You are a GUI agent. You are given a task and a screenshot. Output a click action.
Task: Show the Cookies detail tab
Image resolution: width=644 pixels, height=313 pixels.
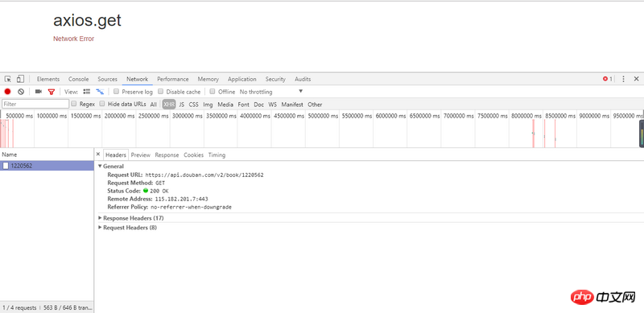pyautogui.click(x=193, y=154)
